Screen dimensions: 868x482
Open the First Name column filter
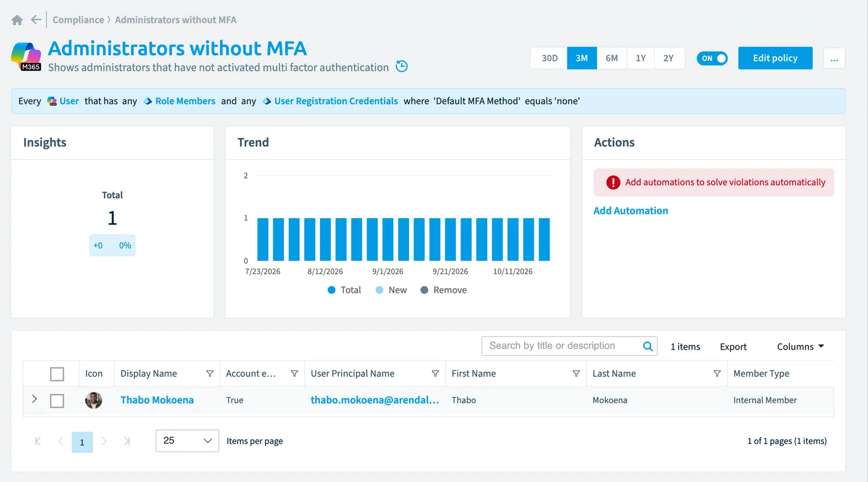click(576, 373)
